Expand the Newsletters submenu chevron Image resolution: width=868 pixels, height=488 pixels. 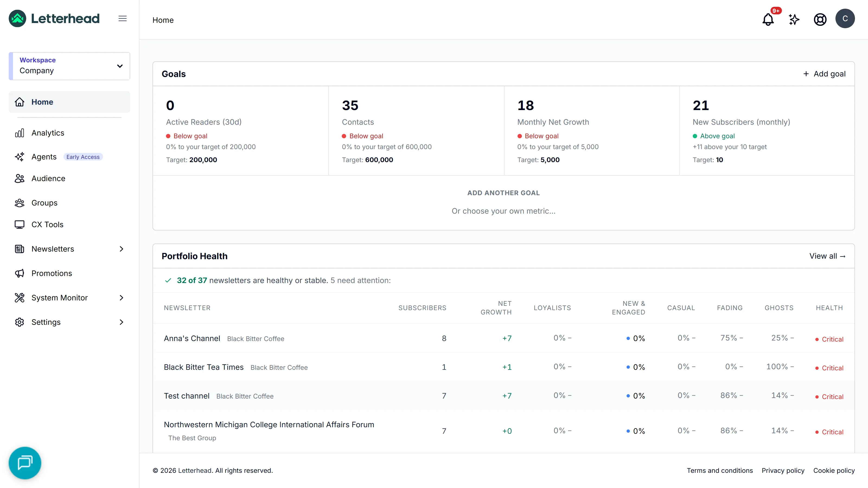tap(122, 249)
